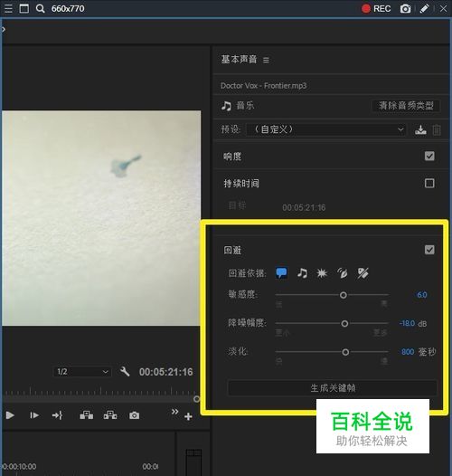Viewport: 452px width, 476px height.
Task: Select the pencil drawing tool
Action: 424,8
